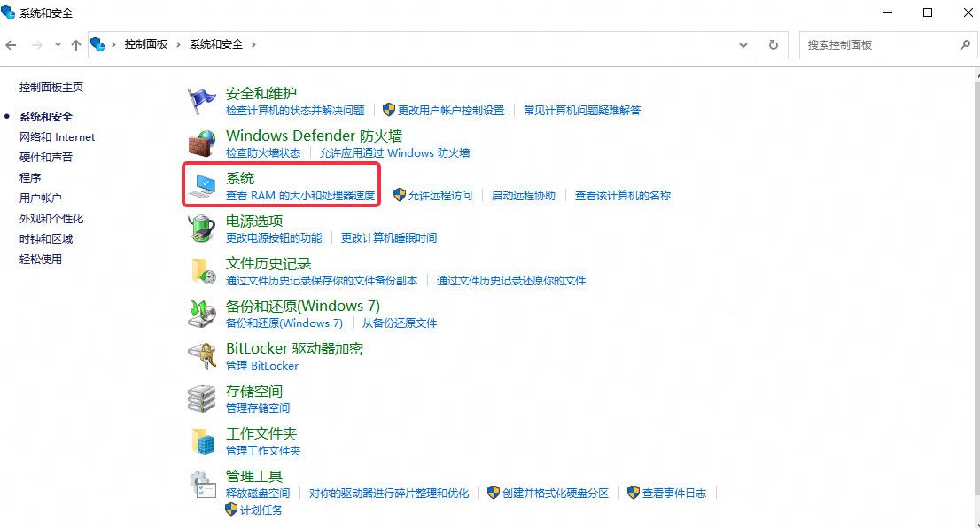The height and width of the screenshot is (529, 980).
Task: Click the shield icon beside 查看事件日志
Action: [x=634, y=493]
